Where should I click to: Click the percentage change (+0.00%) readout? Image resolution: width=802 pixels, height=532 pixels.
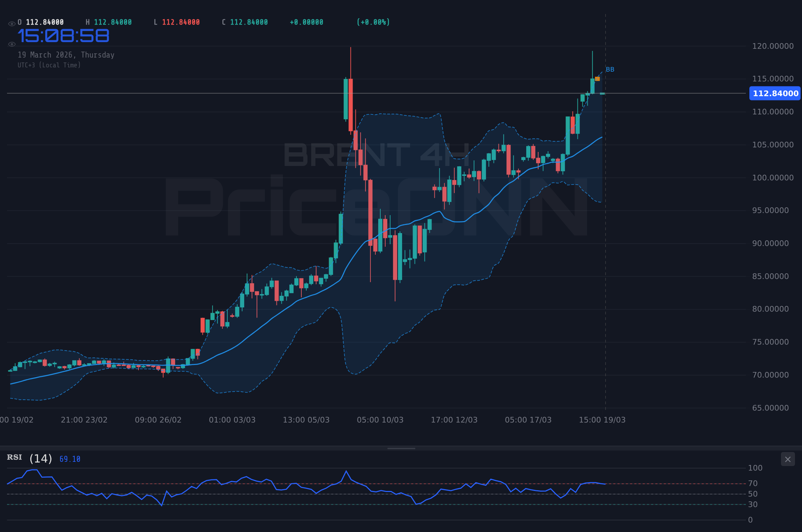(373, 22)
